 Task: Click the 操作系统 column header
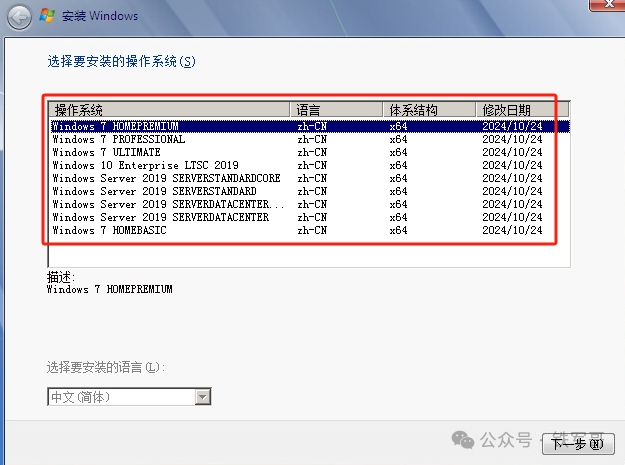point(169,110)
